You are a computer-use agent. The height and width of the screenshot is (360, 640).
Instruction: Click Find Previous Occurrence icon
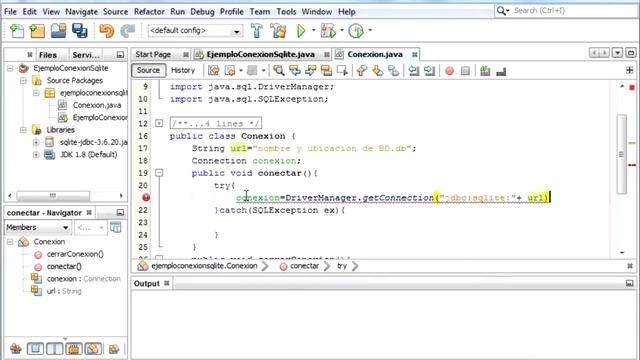[x=295, y=71]
